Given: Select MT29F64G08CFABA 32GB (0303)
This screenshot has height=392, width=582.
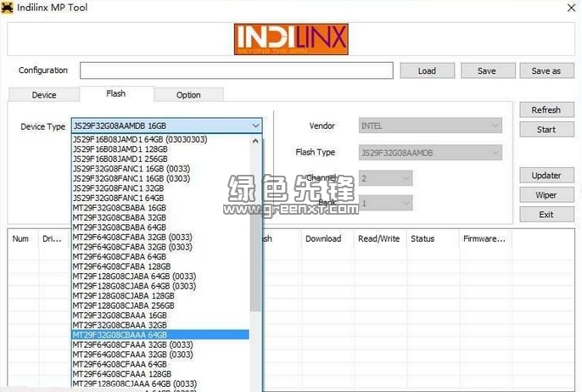Looking at the screenshot, I should (160, 247).
